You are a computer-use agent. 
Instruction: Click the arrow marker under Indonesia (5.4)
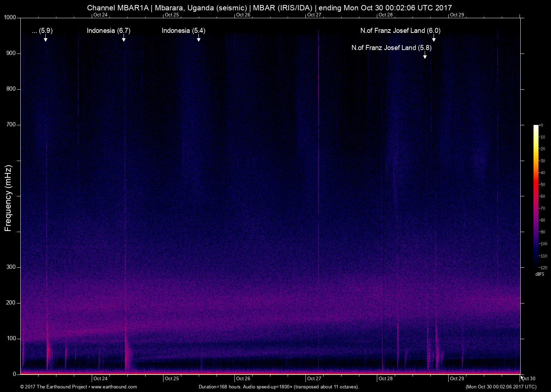coord(198,39)
